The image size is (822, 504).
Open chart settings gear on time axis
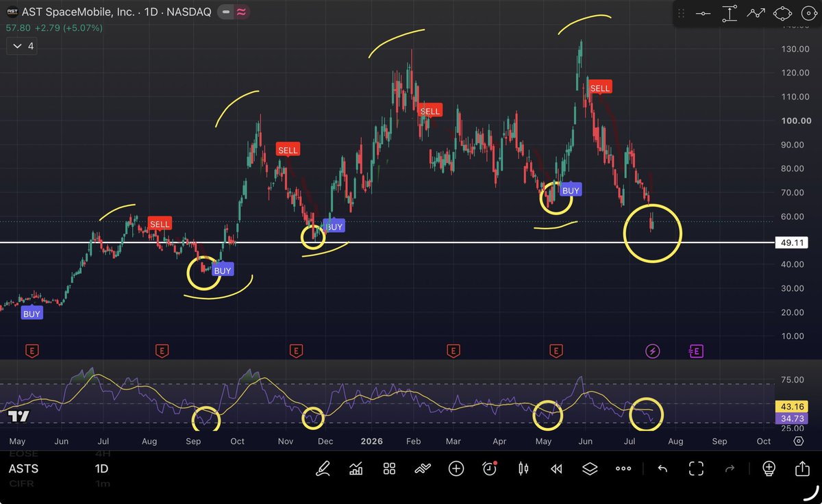pyautogui.click(x=799, y=441)
